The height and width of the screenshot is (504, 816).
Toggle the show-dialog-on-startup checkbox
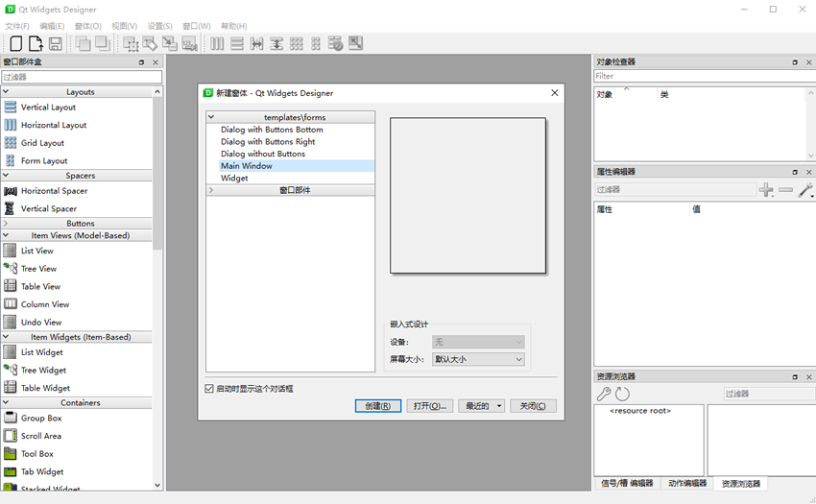click(209, 389)
